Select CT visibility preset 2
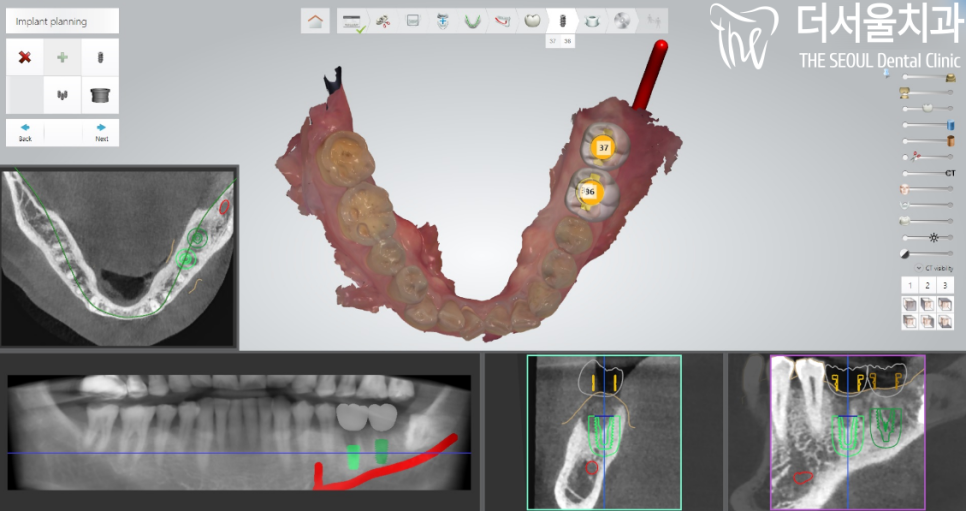 pyautogui.click(x=928, y=286)
